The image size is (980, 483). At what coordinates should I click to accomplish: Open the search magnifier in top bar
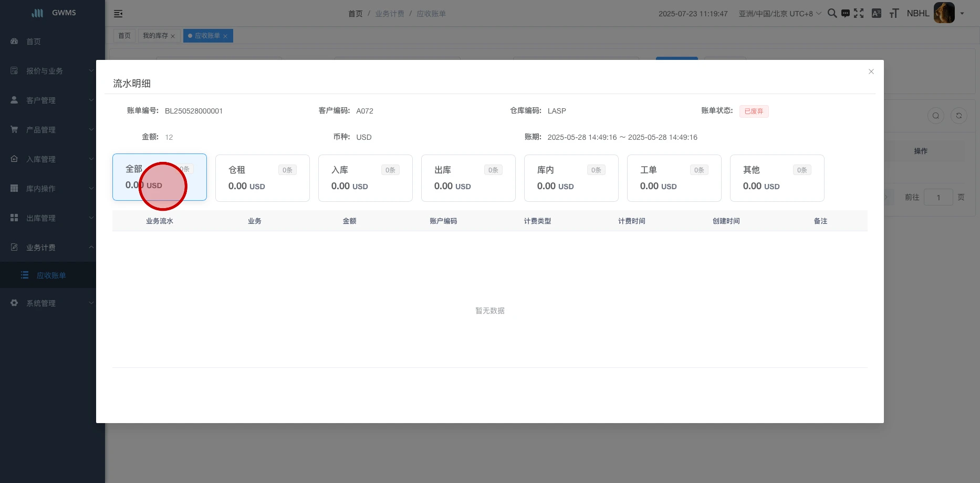click(x=832, y=13)
